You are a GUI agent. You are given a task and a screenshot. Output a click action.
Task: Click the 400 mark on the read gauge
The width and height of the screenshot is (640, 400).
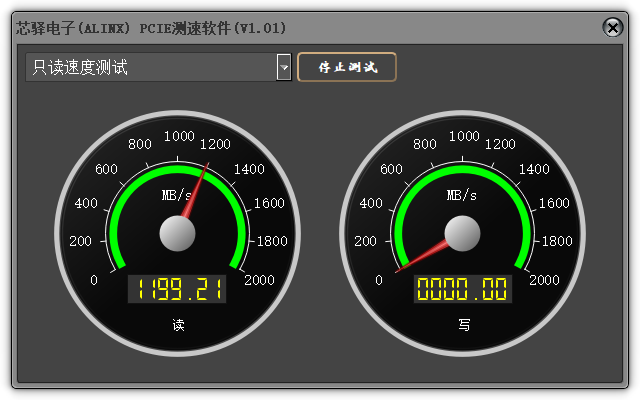[86, 203]
